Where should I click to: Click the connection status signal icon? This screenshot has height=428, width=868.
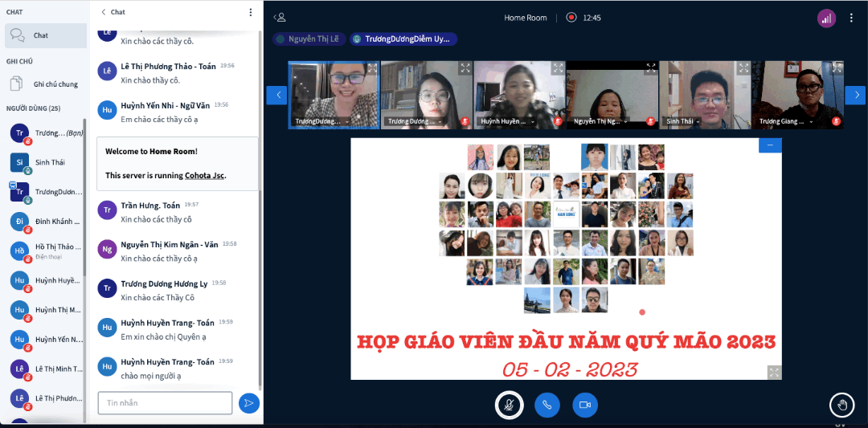826,18
